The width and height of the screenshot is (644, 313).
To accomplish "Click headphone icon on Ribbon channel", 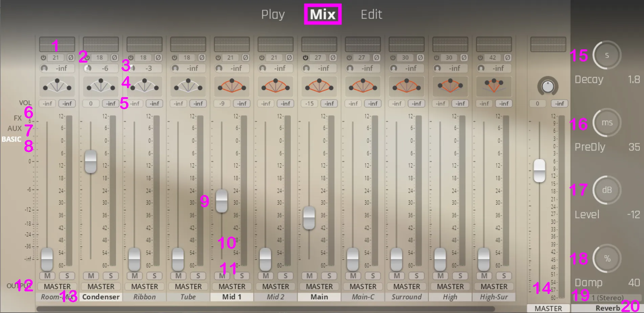I will tap(132, 68).
